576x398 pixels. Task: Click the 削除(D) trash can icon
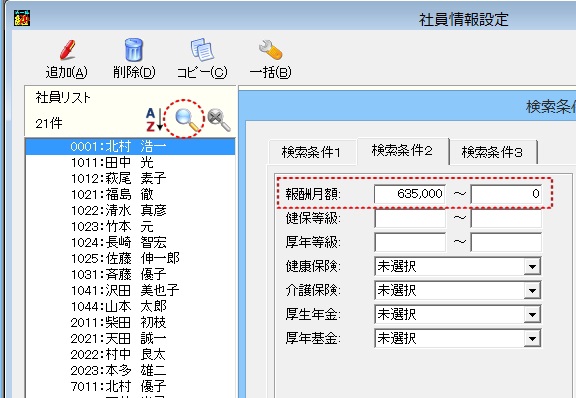click(x=134, y=50)
